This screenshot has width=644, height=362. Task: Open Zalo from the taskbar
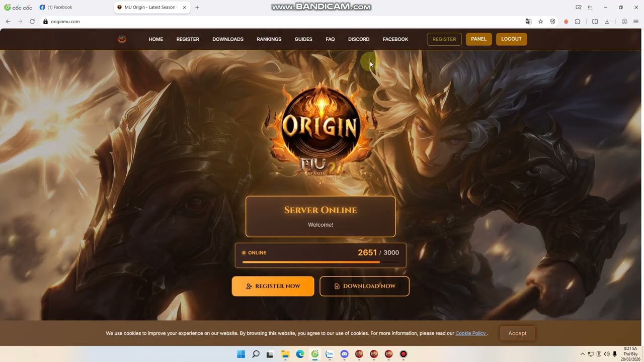click(x=330, y=354)
